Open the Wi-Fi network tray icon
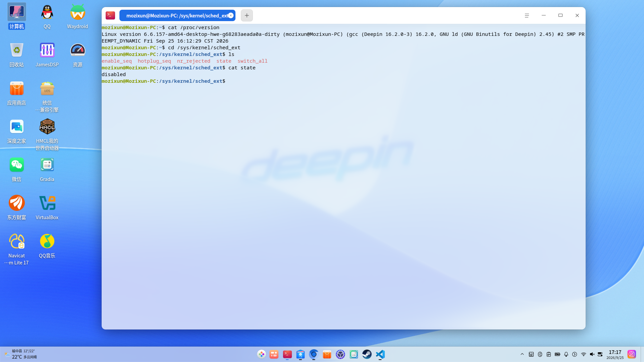 coord(583,354)
